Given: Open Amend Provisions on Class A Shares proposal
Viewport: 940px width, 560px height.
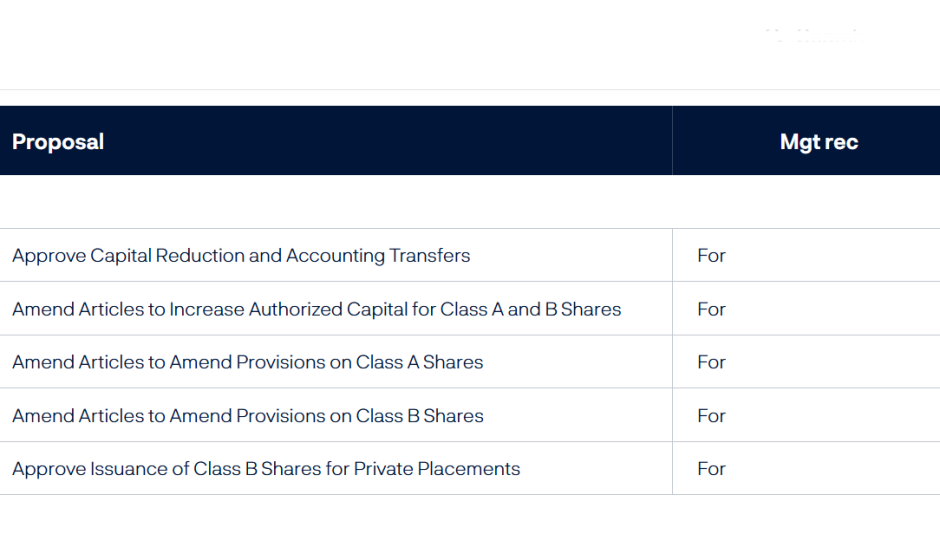Looking at the screenshot, I should point(247,363).
